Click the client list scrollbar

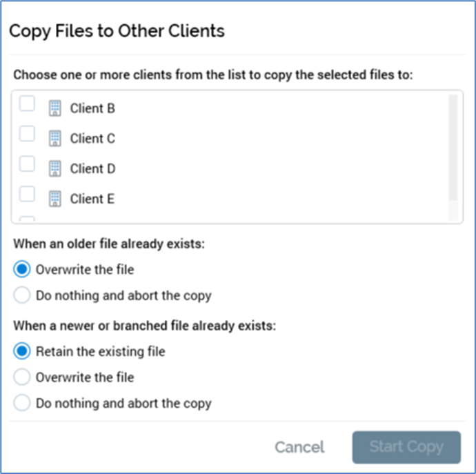point(453,148)
